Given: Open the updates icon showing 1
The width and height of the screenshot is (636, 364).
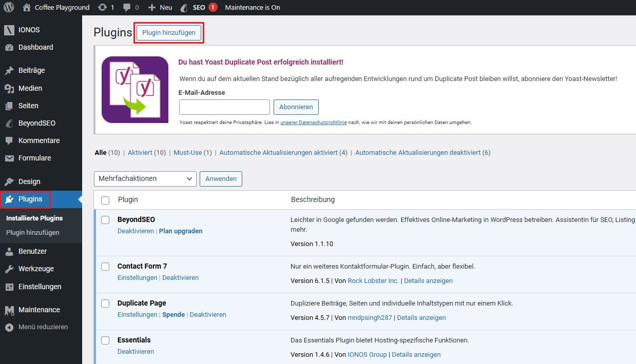Looking at the screenshot, I should click(x=102, y=7).
